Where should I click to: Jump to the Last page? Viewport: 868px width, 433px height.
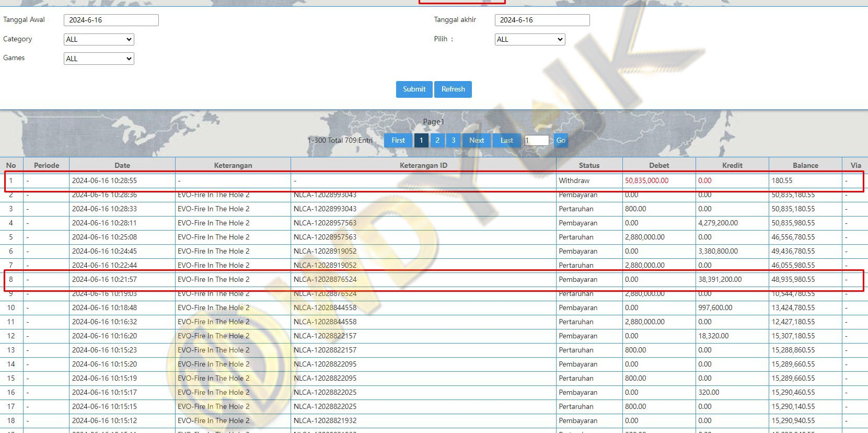507,140
